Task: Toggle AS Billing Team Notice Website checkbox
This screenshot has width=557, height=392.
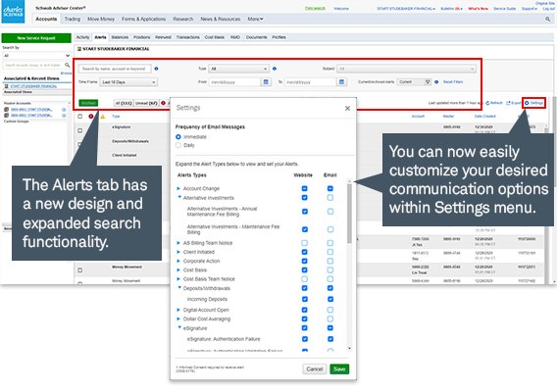Action: 304,243
